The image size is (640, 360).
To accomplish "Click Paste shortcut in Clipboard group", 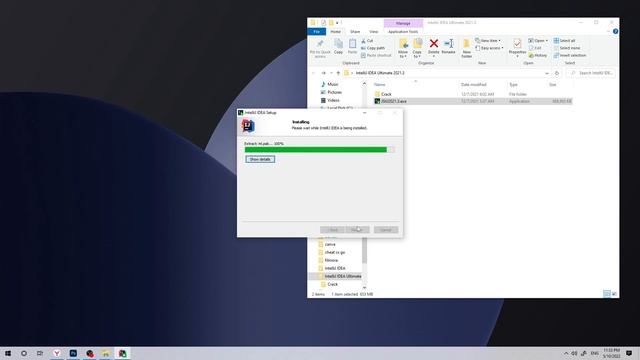I will [376, 56].
